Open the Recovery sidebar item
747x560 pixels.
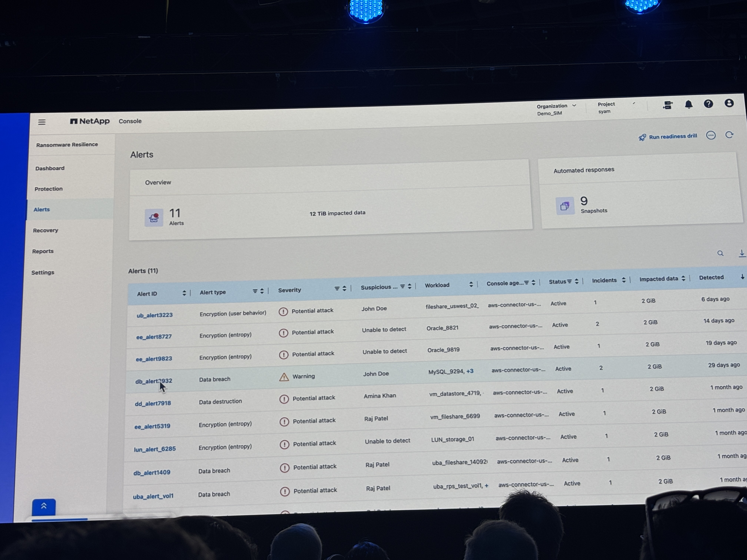(46, 230)
